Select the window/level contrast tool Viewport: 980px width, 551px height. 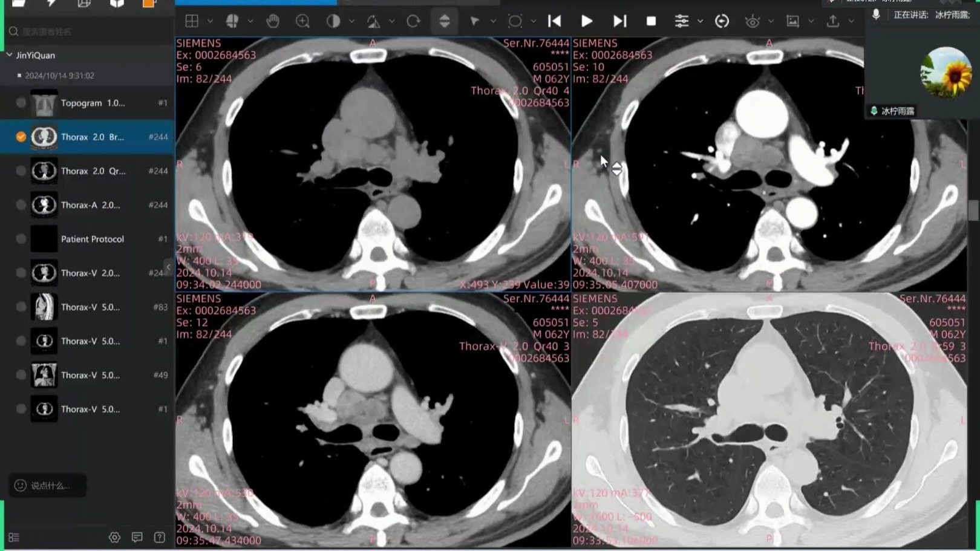point(333,21)
